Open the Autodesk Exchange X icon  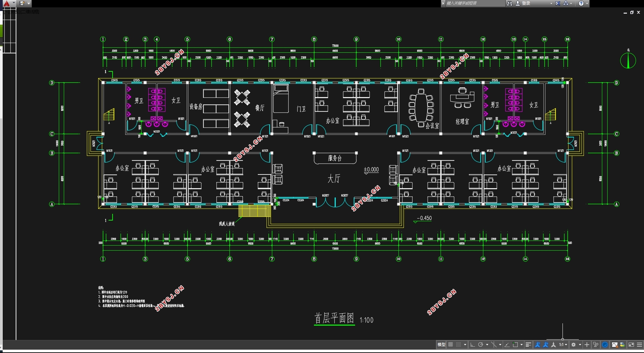click(x=558, y=3)
